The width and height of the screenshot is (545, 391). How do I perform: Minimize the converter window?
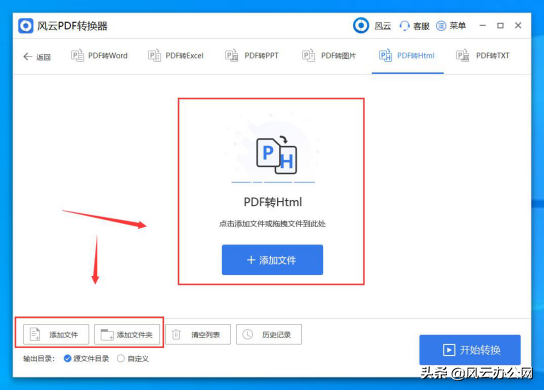coord(482,25)
